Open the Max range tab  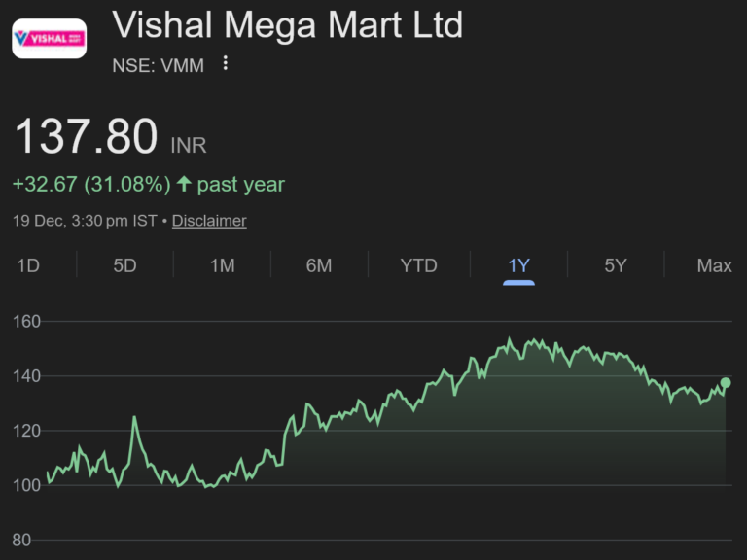[714, 265]
